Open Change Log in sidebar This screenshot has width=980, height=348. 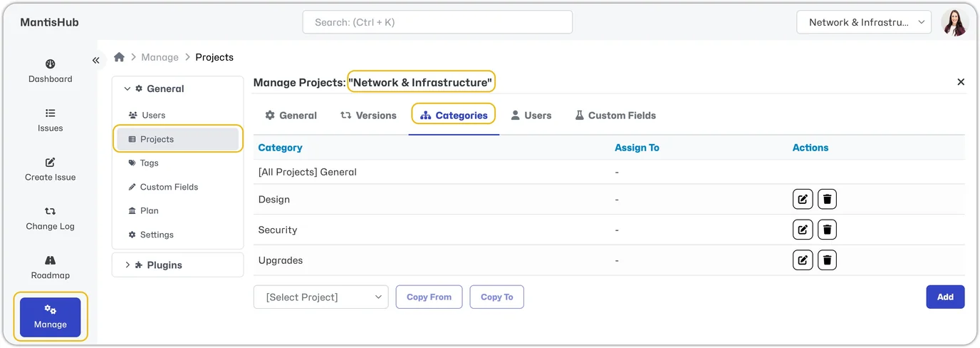[50, 219]
